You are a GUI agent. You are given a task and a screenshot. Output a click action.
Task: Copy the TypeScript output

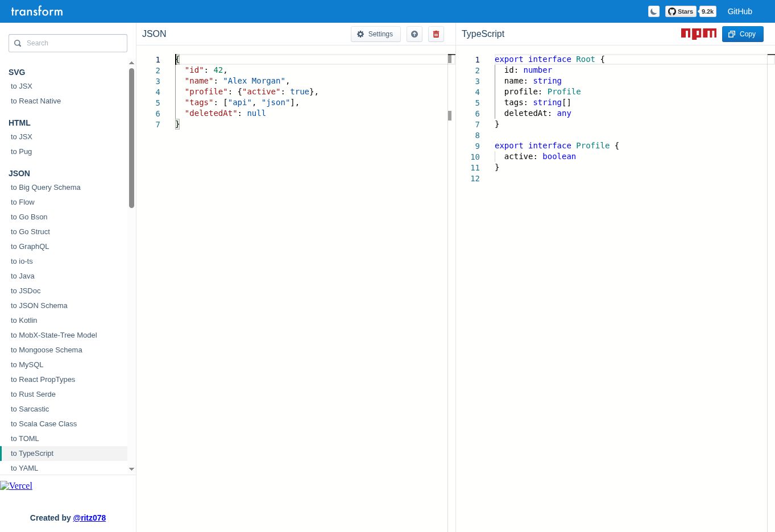(x=743, y=34)
